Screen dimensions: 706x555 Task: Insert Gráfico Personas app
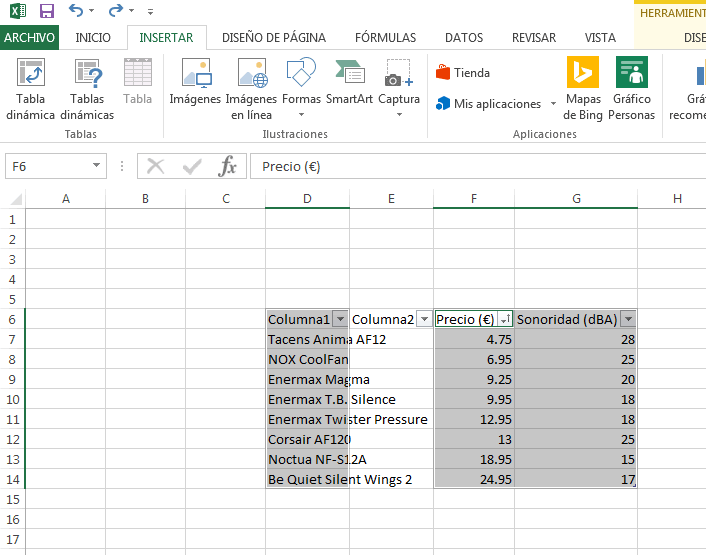pyautogui.click(x=632, y=89)
